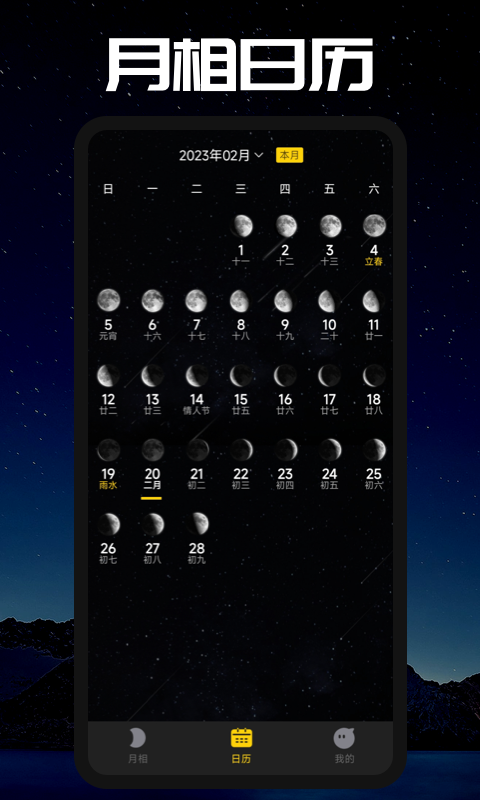480x800 pixels.
Task: Tap the new moon icon for February 20
Action: [x=153, y=450]
